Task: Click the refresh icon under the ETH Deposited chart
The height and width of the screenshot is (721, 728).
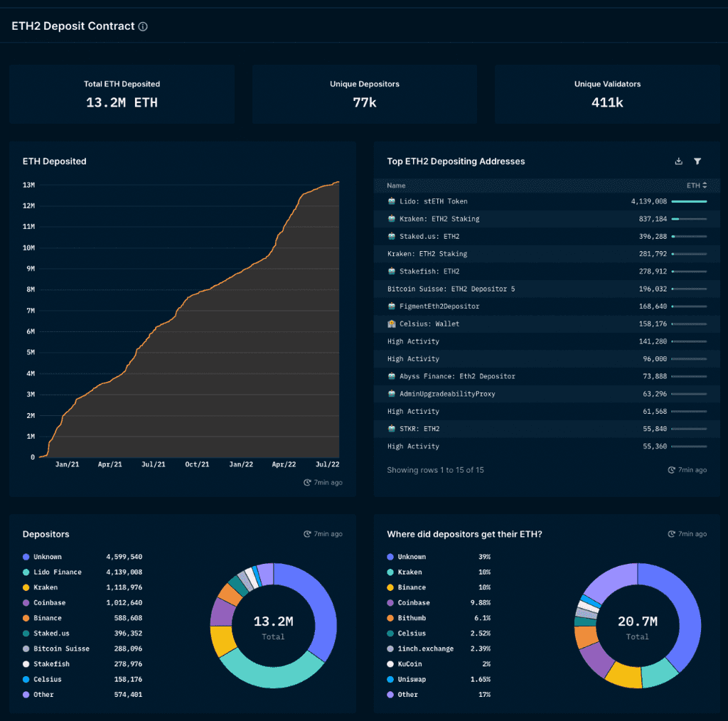Action: click(x=307, y=482)
